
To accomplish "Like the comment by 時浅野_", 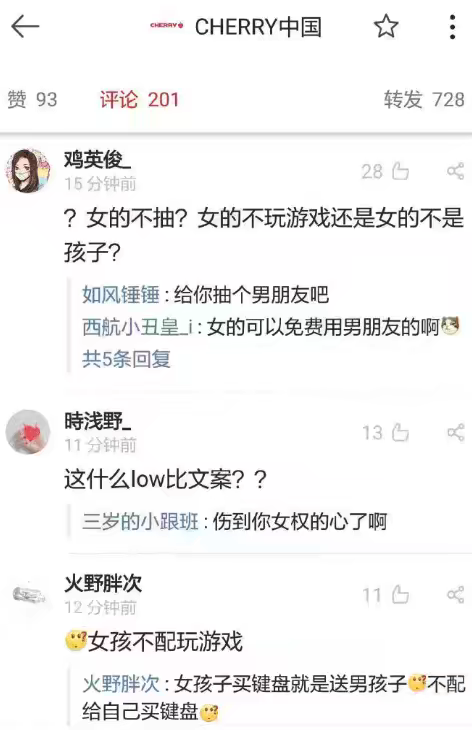I will pyautogui.click(x=400, y=433).
